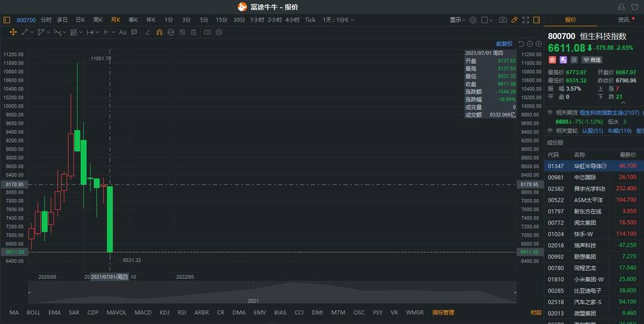Image resolution: width=644 pixels, height=324 pixels.
Task: Pick the eraser tool in drawing bar
Action: [x=148, y=32]
